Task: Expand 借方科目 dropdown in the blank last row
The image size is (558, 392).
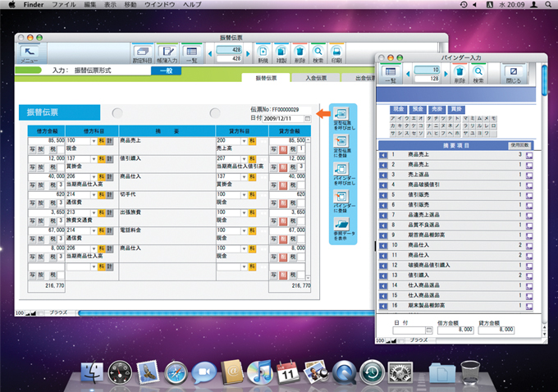Action: (x=94, y=267)
